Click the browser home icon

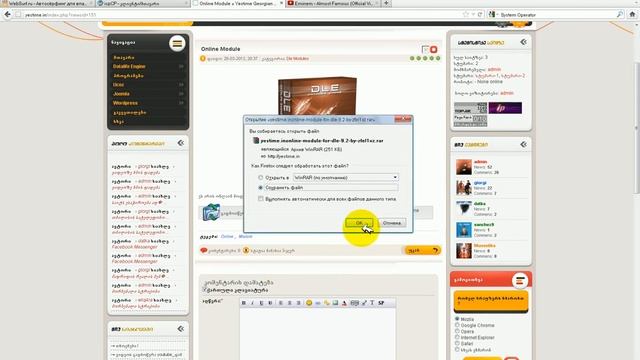632,14
